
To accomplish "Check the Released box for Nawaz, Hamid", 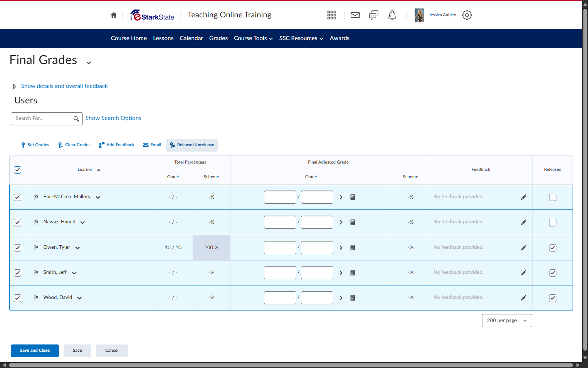I will (553, 223).
